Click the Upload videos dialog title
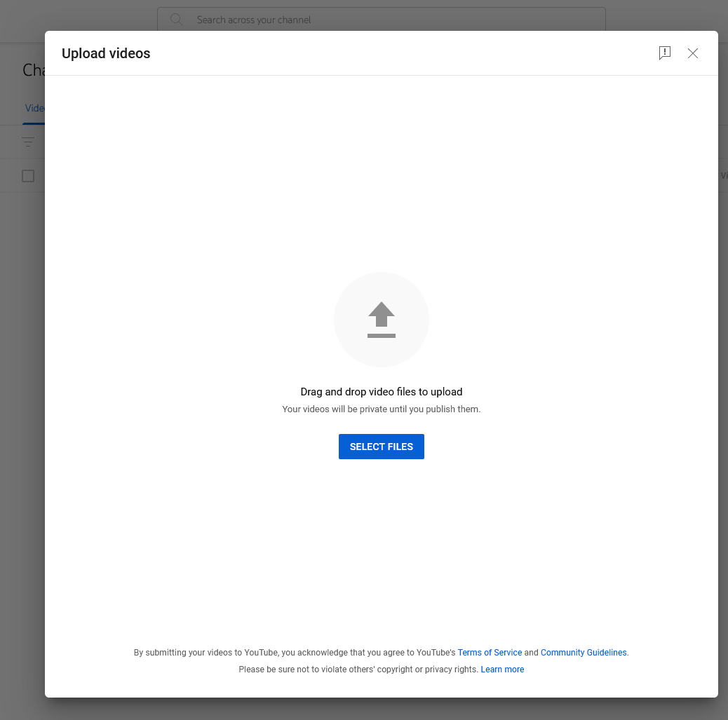The height and width of the screenshot is (720, 728). coord(106,53)
